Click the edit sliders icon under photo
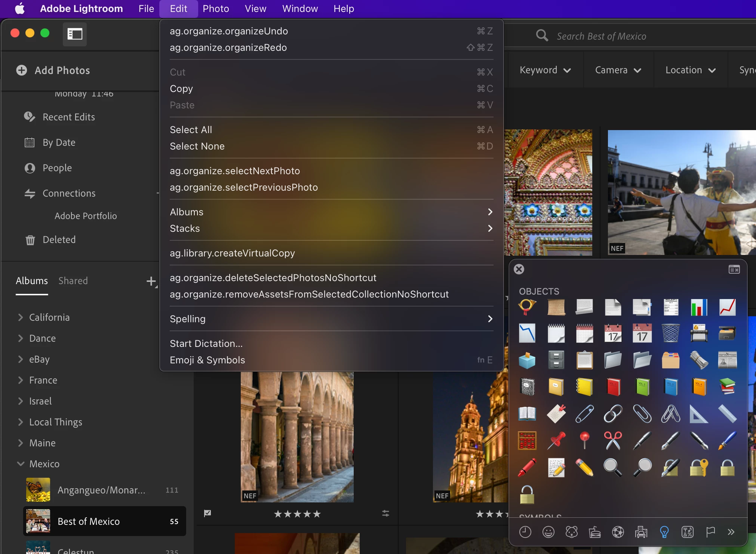This screenshot has width=756, height=554. pos(385,514)
